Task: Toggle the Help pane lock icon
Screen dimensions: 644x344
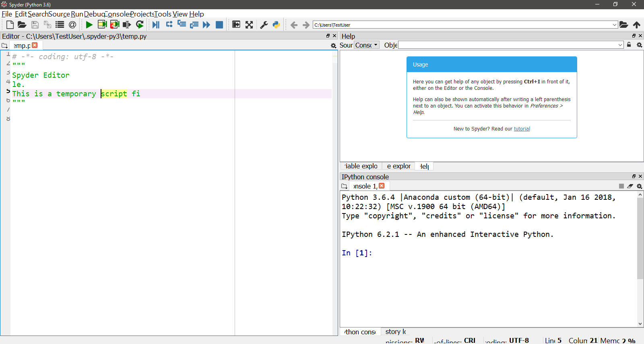Action: pyautogui.click(x=629, y=45)
